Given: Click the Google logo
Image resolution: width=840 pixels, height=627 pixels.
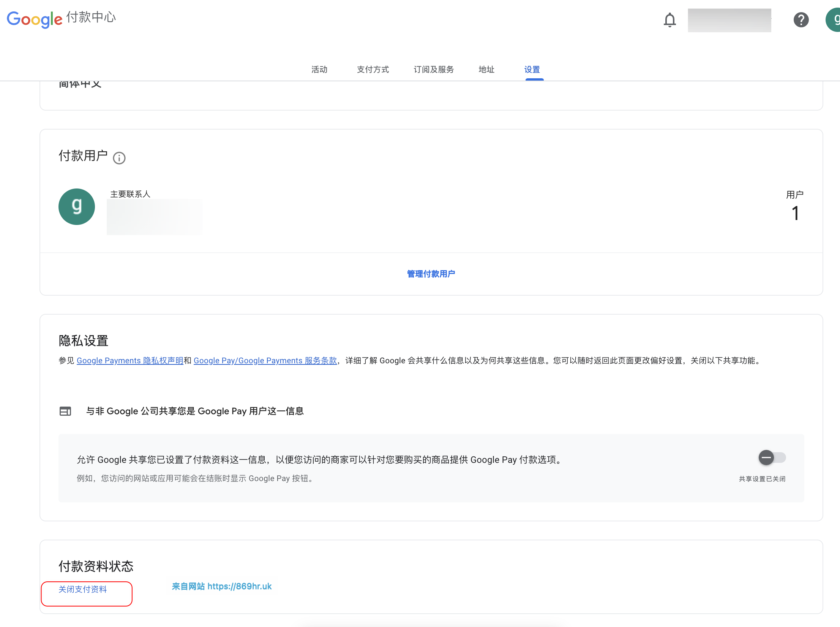Looking at the screenshot, I should 35,19.
